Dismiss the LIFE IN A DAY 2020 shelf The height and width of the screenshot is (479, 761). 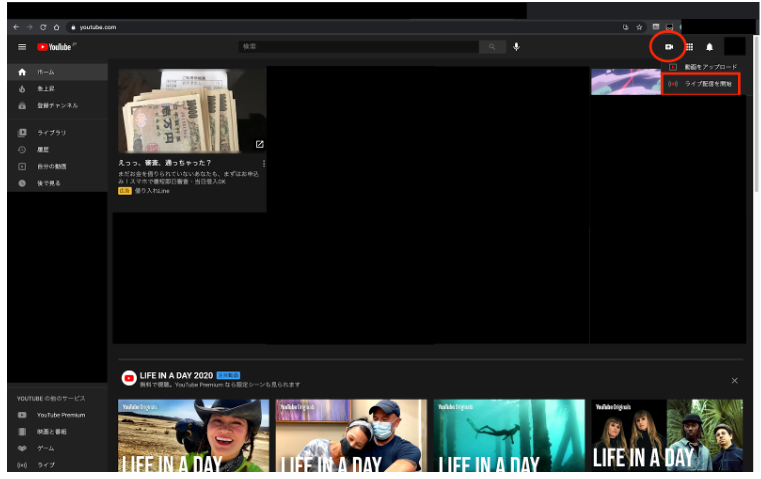734,380
